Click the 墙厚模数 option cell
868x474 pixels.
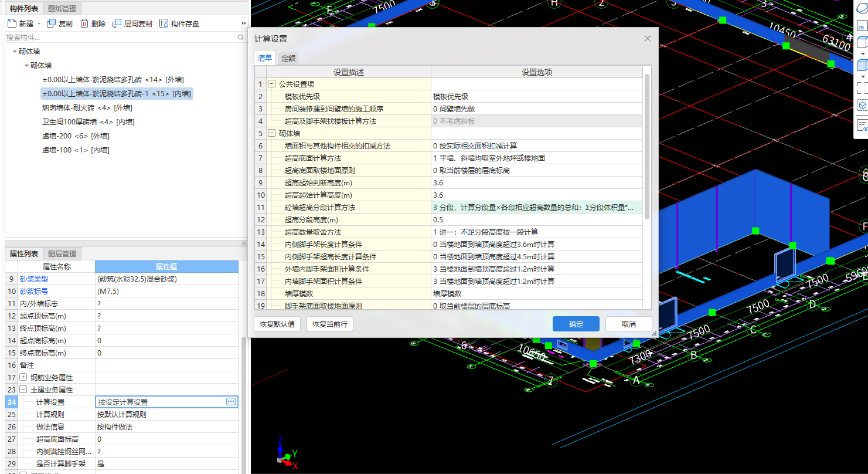tap(537, 294)
